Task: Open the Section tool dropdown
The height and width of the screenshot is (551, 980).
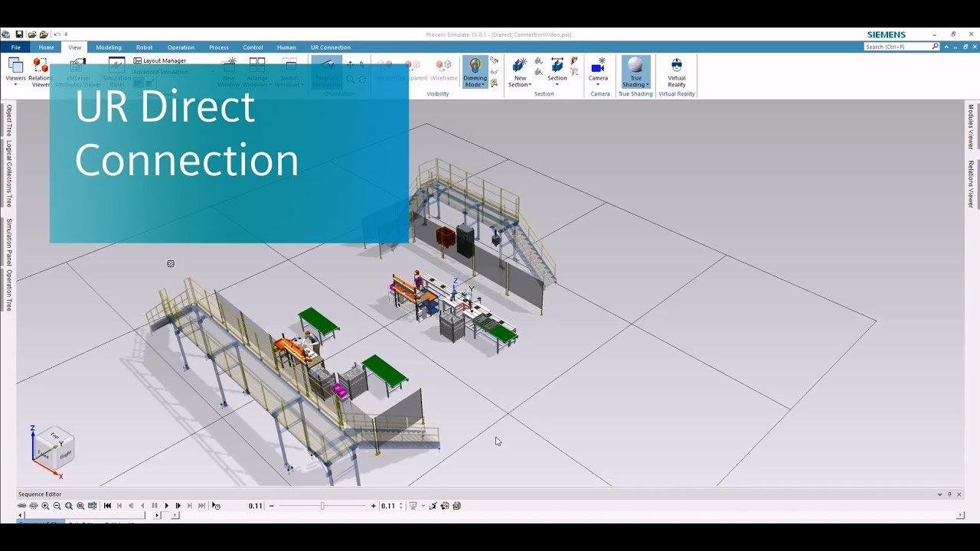Action: pos(557,72)
